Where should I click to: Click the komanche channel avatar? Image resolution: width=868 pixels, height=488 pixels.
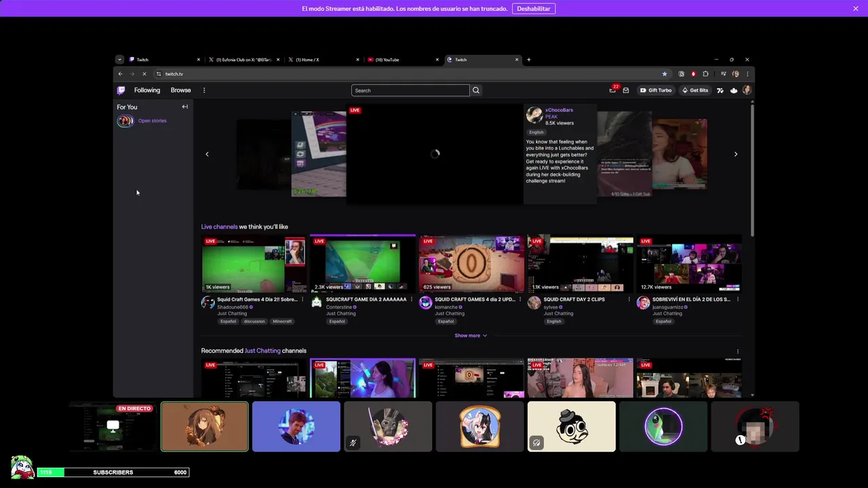point(426,302)
